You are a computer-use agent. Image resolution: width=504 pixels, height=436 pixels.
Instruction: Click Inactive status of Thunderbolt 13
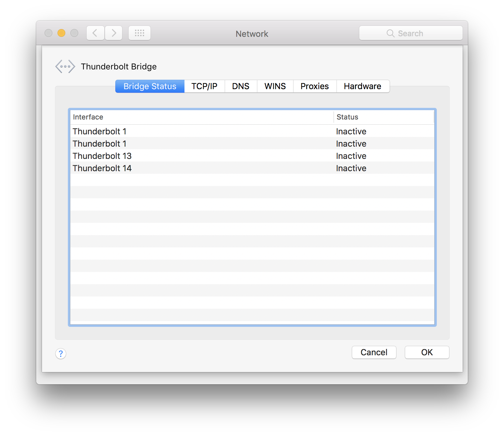click(x=351, y=156)
